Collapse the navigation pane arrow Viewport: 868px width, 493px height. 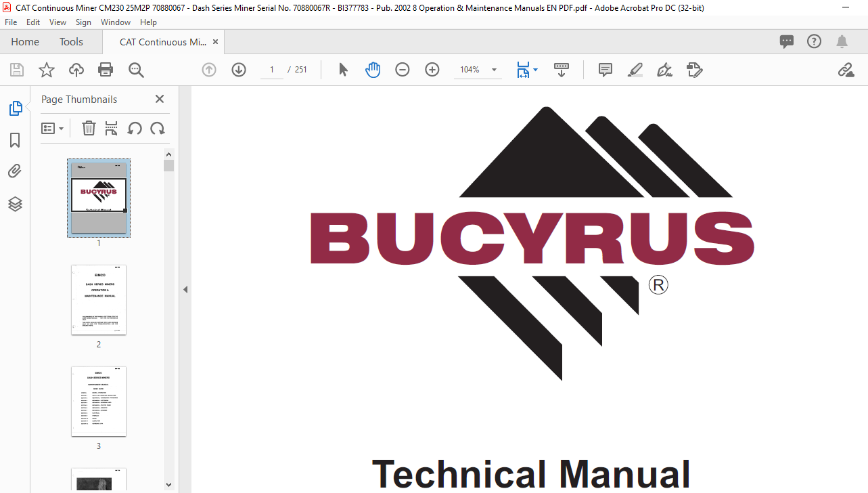pos(185,289)
